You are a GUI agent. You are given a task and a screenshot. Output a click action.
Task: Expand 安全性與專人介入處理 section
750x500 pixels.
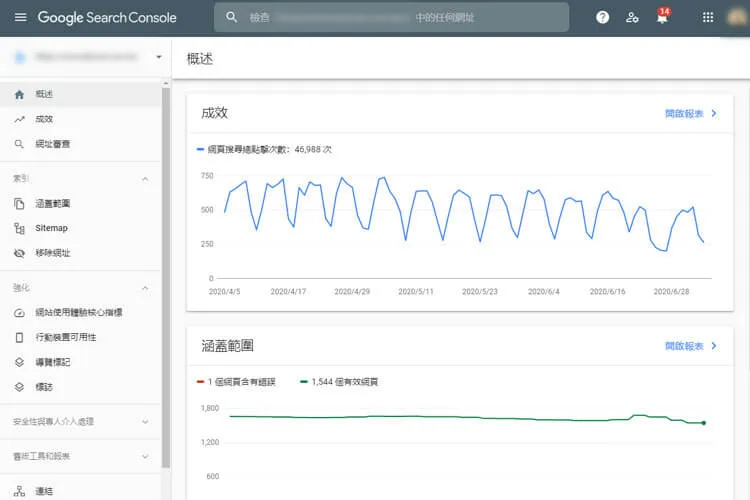145,422
